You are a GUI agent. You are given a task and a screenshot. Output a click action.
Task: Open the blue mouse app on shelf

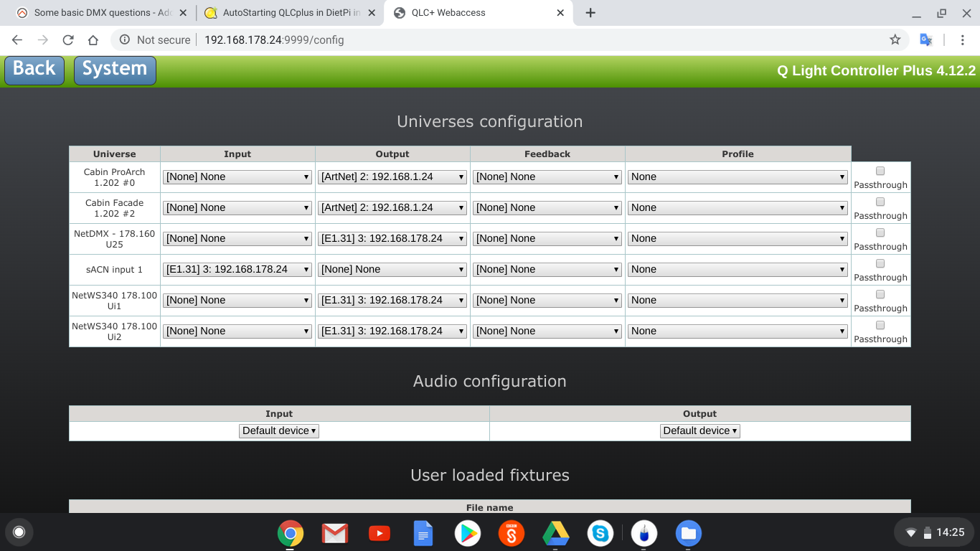click(644, 533)
